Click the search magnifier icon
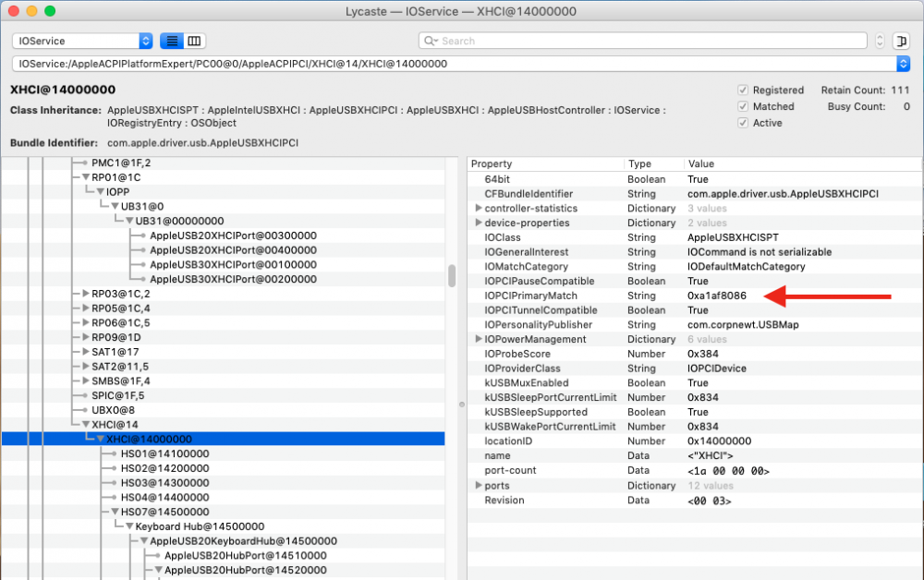The width and height of the screenshot is (924, 580). click(x=431, y=41)
